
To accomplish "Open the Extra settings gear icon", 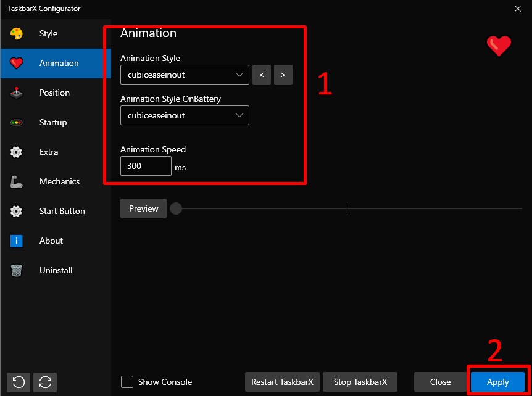I will pos(17,152).
